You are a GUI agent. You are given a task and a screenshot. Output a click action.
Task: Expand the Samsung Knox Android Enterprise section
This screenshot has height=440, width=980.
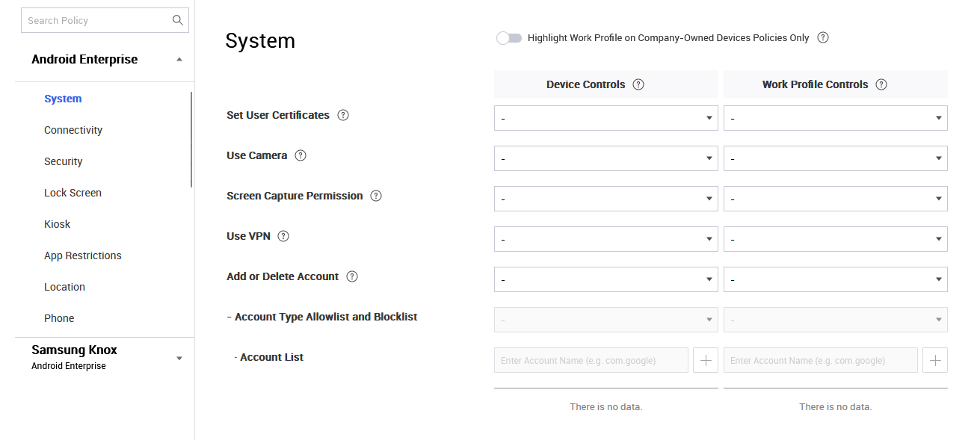click(179, 357)
